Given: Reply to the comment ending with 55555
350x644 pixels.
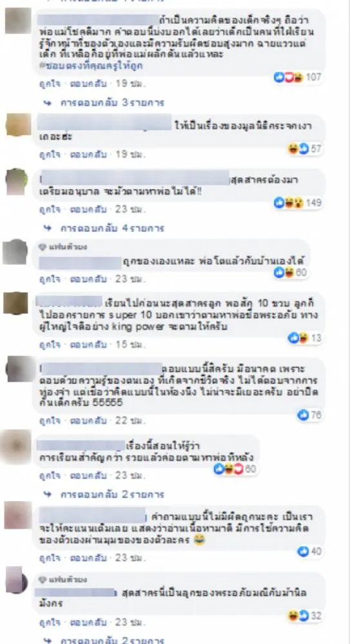Looking at the screenshot, I should pos(88,421).
